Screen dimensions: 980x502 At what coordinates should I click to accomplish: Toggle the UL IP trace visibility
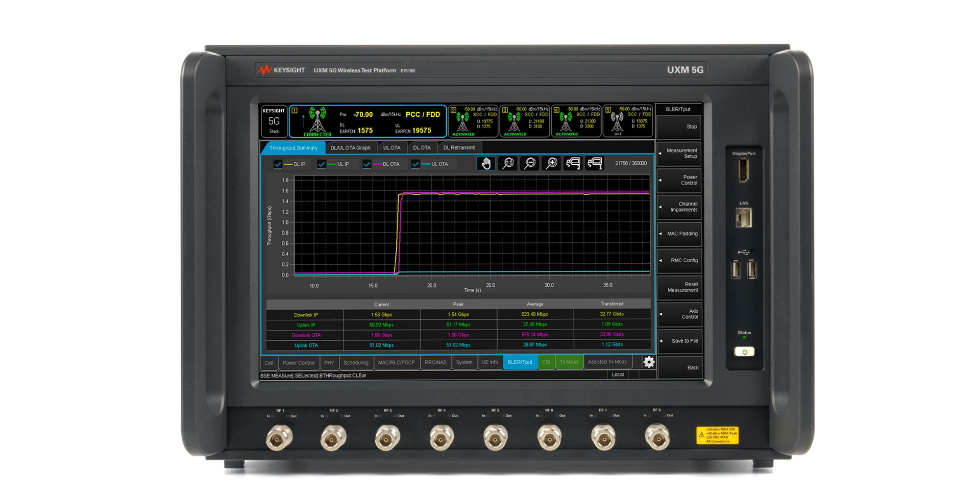[x=322, y=164]
